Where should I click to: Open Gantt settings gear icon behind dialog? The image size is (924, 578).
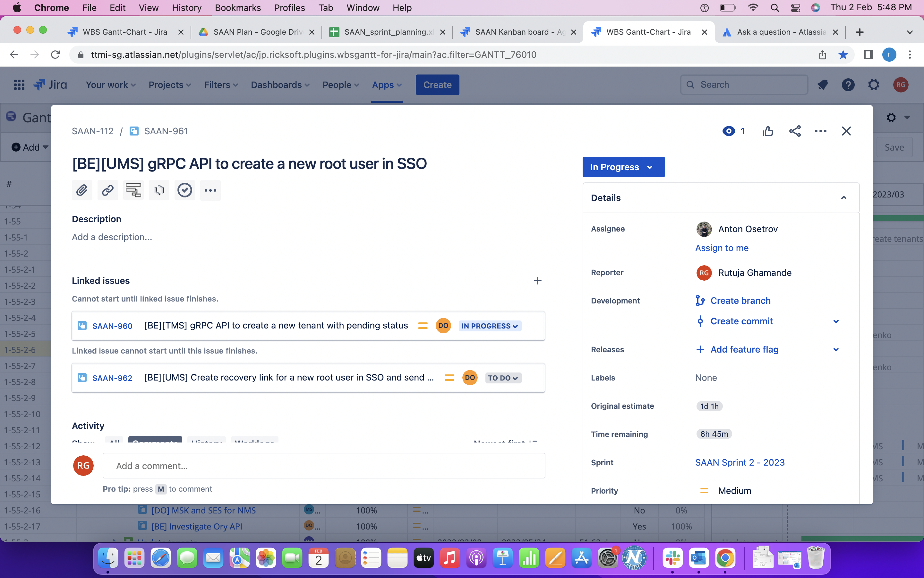click(891, 117)
